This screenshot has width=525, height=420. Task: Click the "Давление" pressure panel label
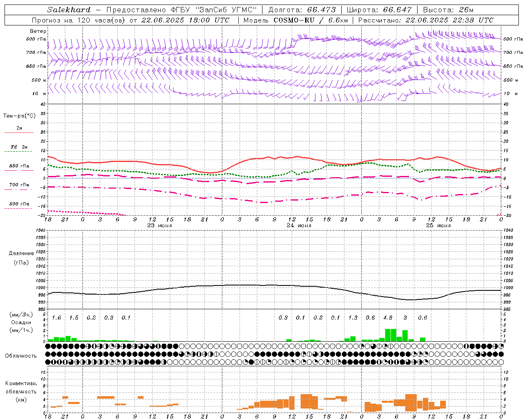[x=21, y=253]
